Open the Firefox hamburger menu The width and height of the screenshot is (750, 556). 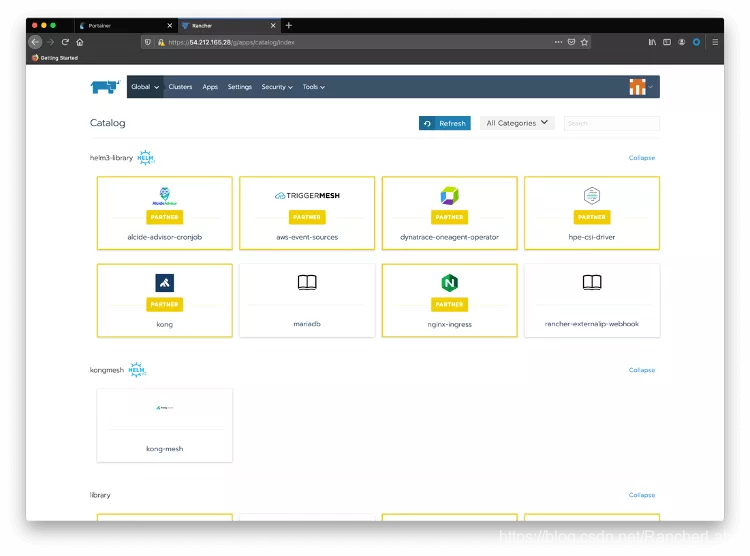[x=715, y=42]
